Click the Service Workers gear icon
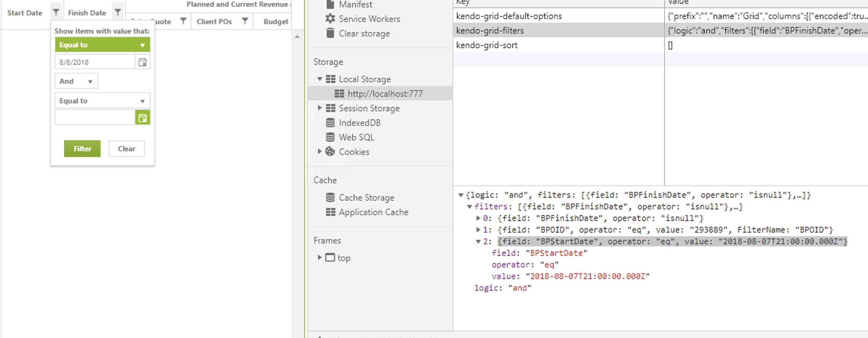868x338 pixels. point(330,19)
